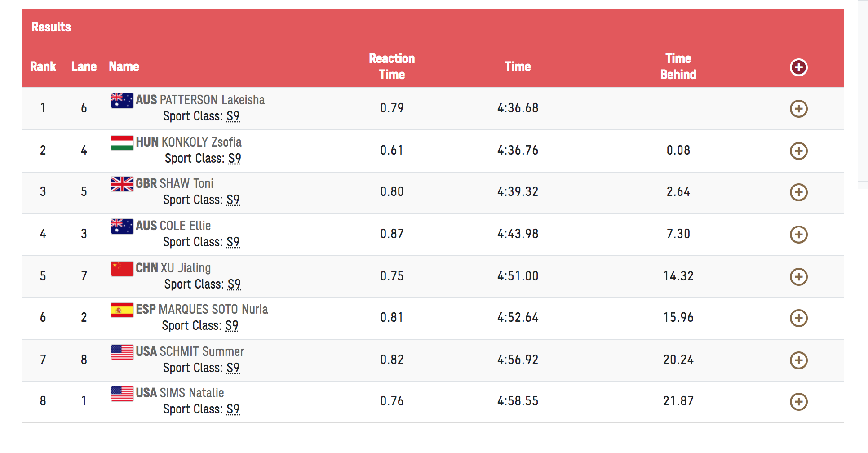Expand details for SIMS Natalie row

tap(798, 402)
